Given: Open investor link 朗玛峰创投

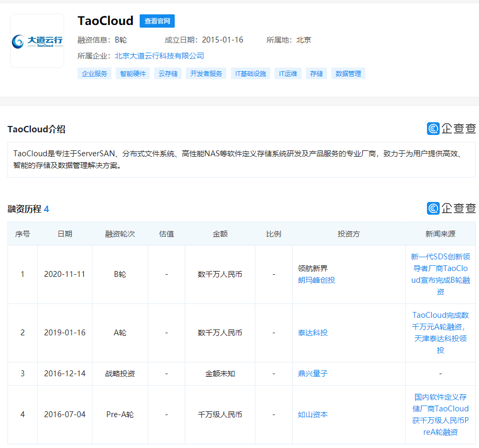Looking at the screenshot, I should [317, 280].
